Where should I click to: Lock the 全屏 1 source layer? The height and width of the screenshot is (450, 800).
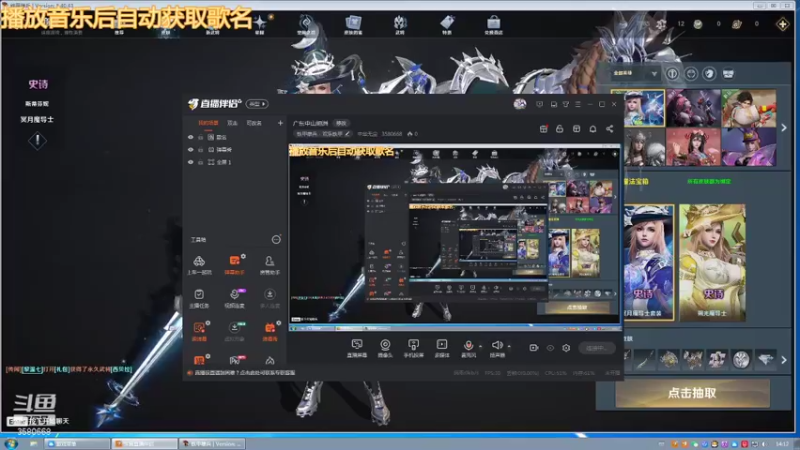pyautogui.click(x=201, y=162)
